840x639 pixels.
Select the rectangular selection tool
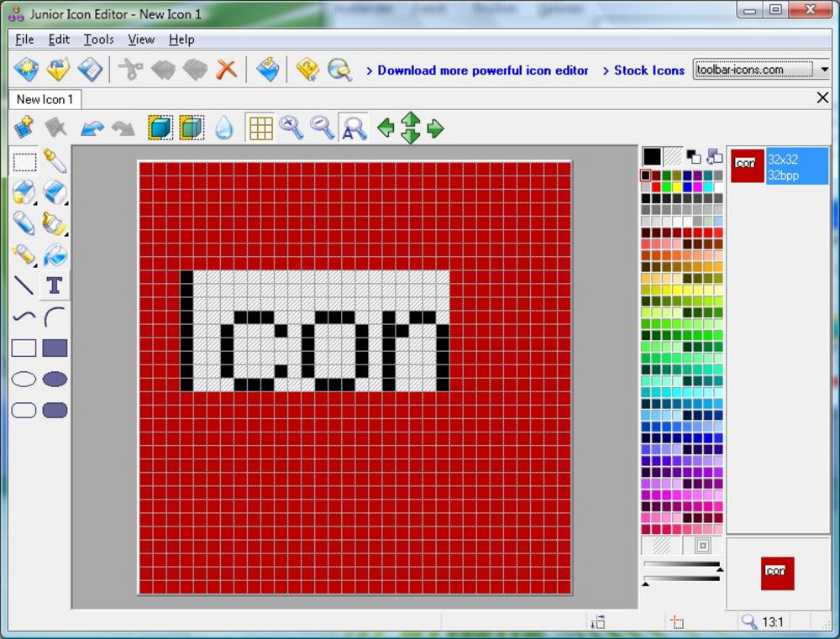(24, 161)
